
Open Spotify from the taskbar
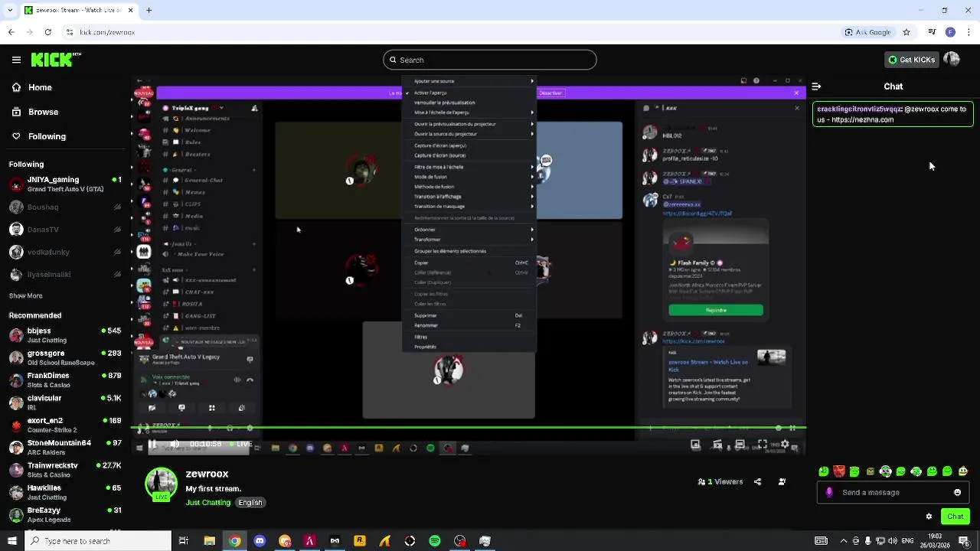435,541
